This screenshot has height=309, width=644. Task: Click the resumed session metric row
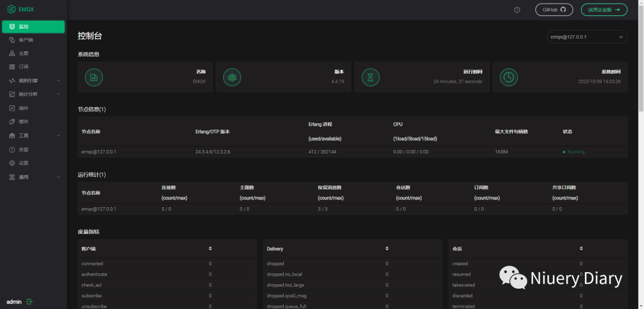pos(538,274)
